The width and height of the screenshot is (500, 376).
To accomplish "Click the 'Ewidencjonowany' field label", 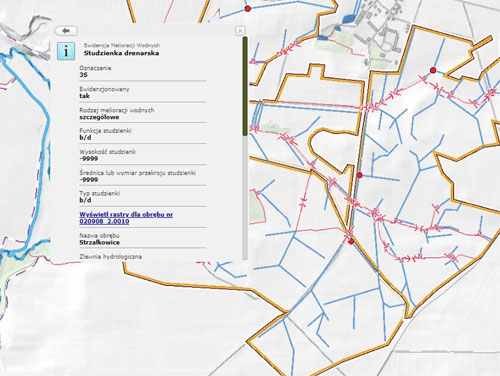I will click(x=104, y=89).
